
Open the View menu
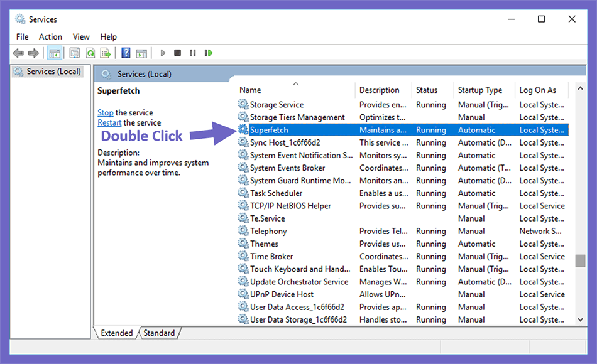(x=81, y=37)
